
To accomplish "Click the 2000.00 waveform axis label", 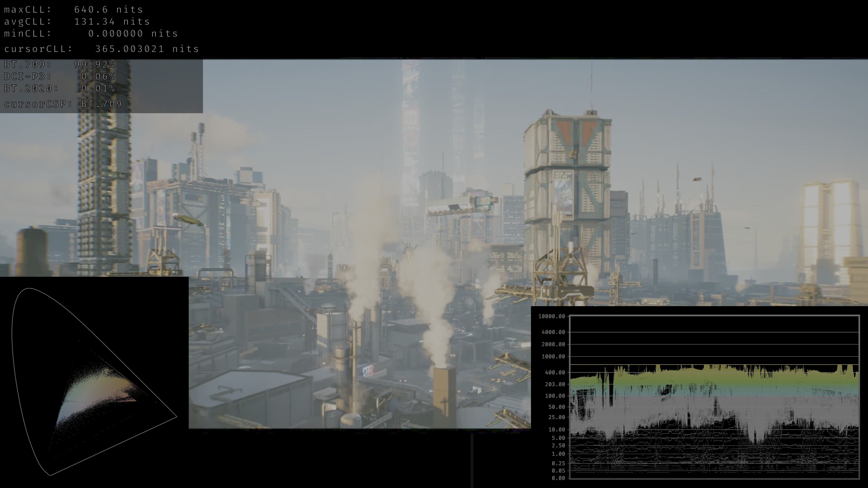I will point(553,344).
